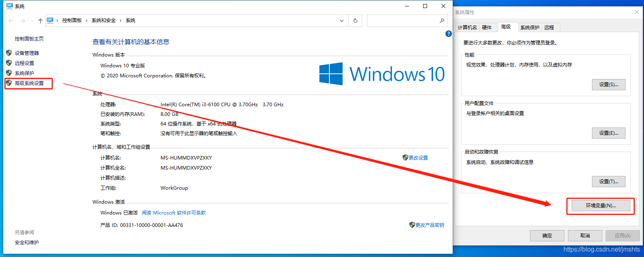
Task: Expand chevron after 系统和安全 breadcrumb
Action: point(120,20)
